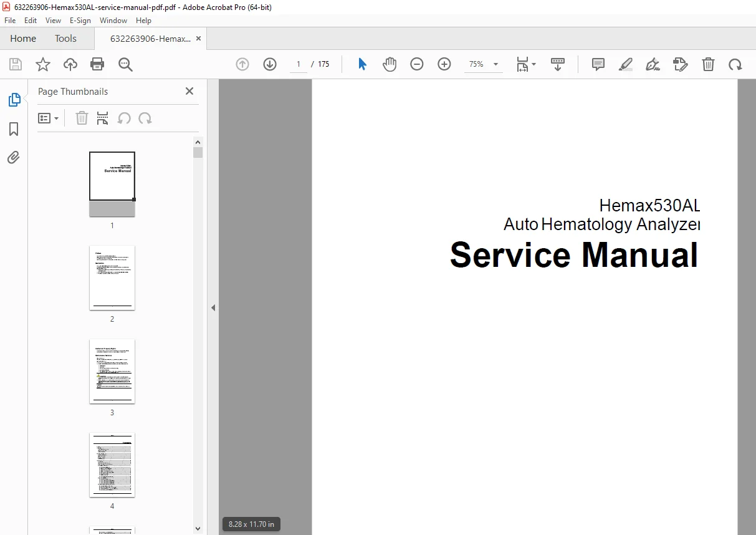
Task: Open Bookmarks panel icon
Action: pyautogui.click(x=14, y=129)
